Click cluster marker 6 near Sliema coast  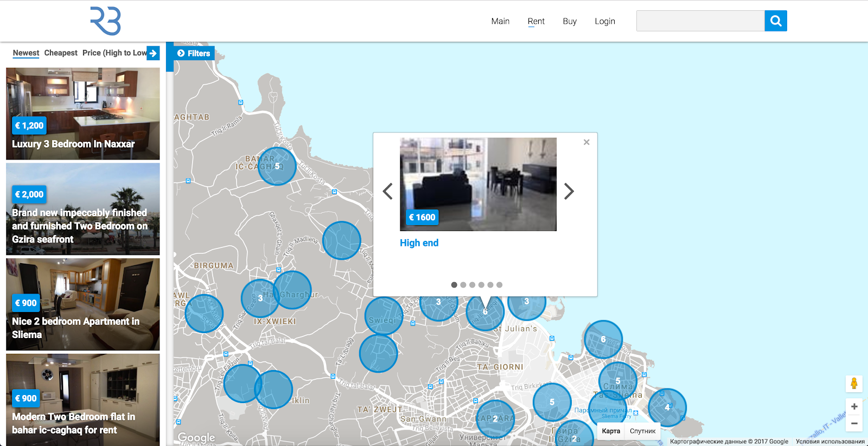(x=603, y=339)
